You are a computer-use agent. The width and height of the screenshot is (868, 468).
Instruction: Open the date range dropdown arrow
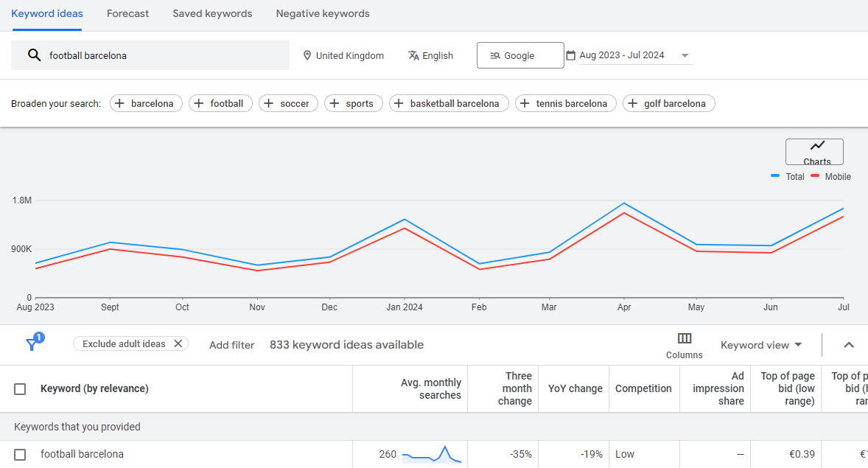click(685, 55)
